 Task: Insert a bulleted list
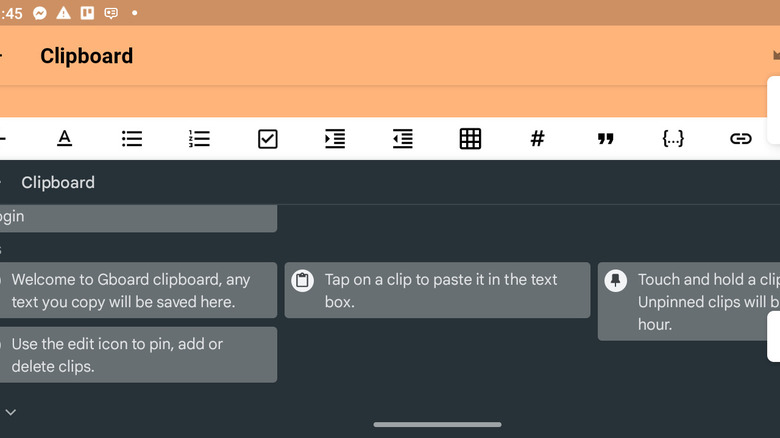pos(132,139)
